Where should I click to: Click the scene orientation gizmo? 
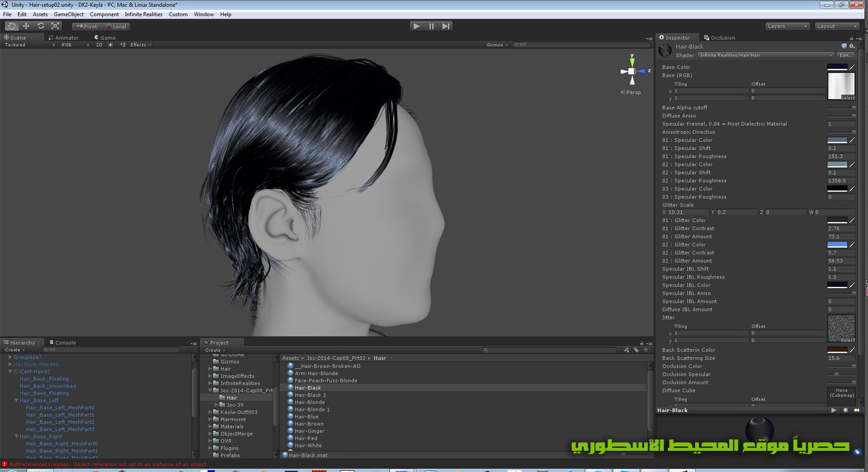(632, 71)
